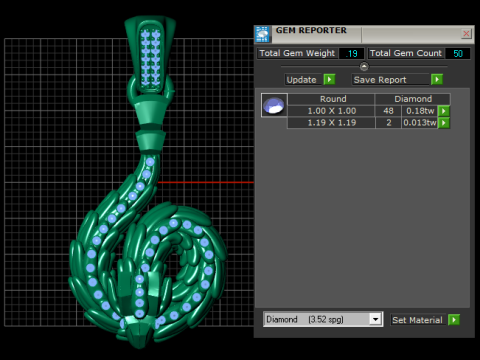Click the Save Report button
The height and width of the screenshot is (360, 480).
tap(390, 80)
